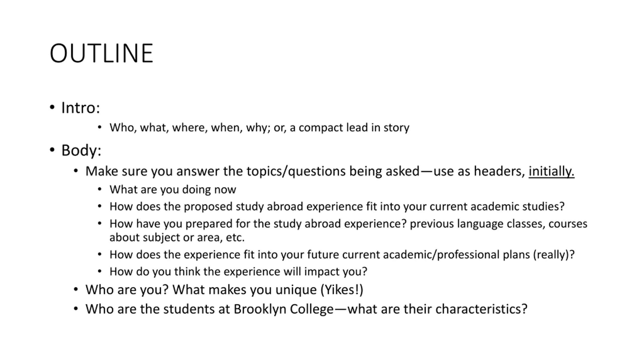Click "How do you think the experience" line
Screen dimensions: 644x362
pos(238,271)
